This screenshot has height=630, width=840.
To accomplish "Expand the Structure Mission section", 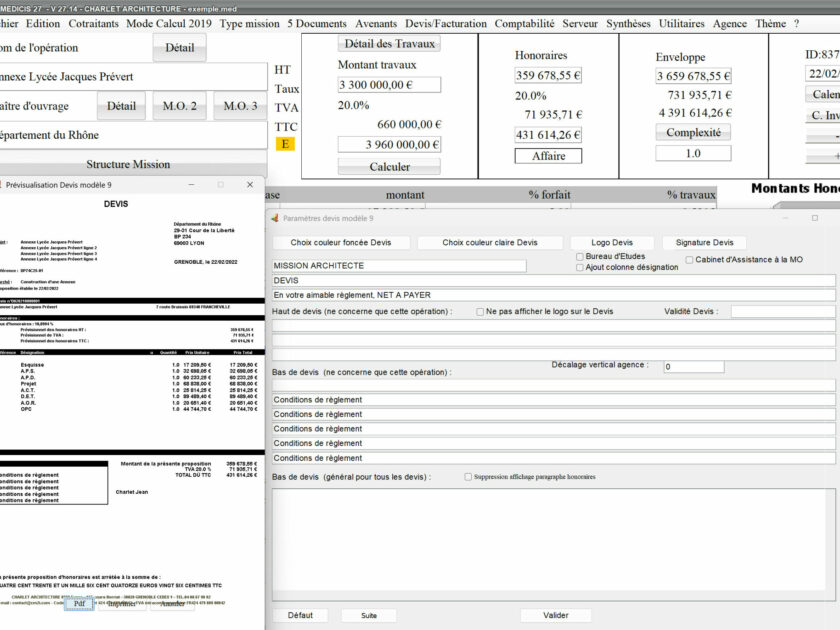I will (128, 165).
